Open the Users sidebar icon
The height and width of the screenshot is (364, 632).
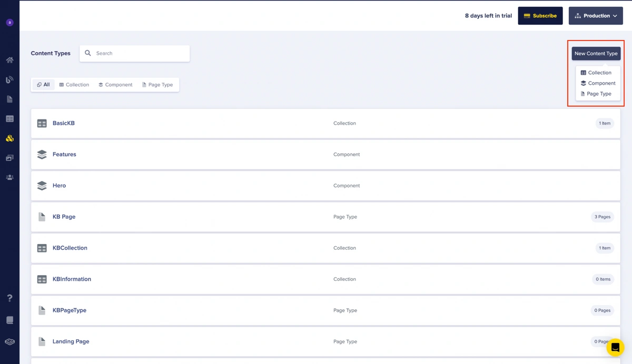coord(9,178)
